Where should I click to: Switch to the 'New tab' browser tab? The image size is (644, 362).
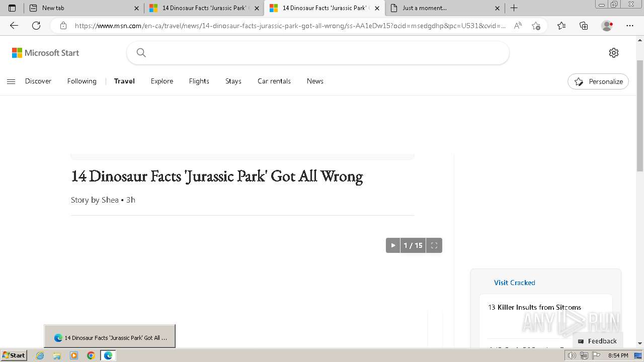[x=84, y=8]
